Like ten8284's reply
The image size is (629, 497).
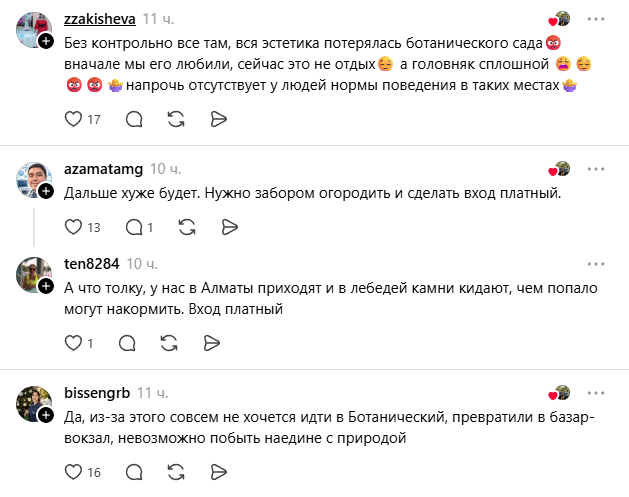click(73, 343)
